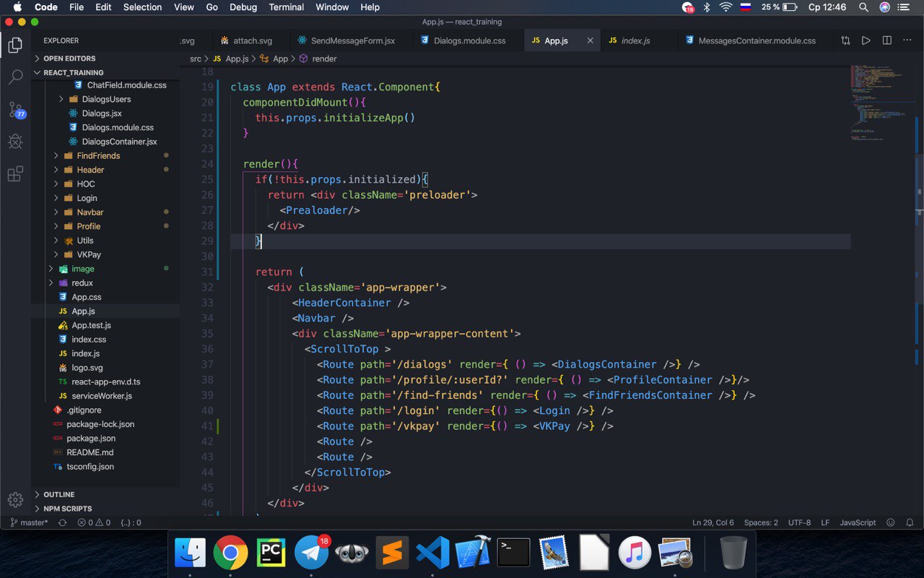Viewport: 924px width, 578px height.
Task: Expand the redux folder
Action: click(82, 282)
